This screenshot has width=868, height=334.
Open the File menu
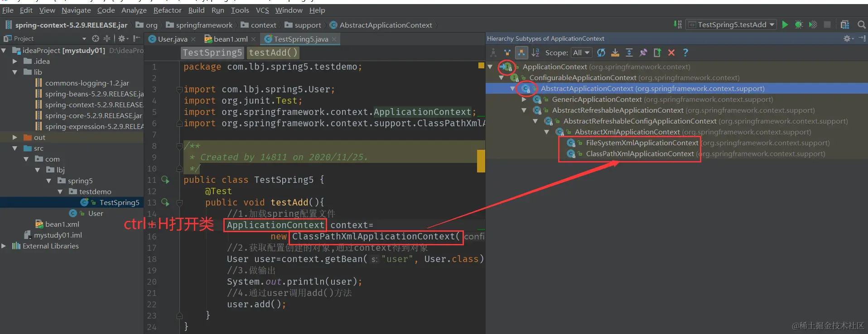[x=8, y=10]
